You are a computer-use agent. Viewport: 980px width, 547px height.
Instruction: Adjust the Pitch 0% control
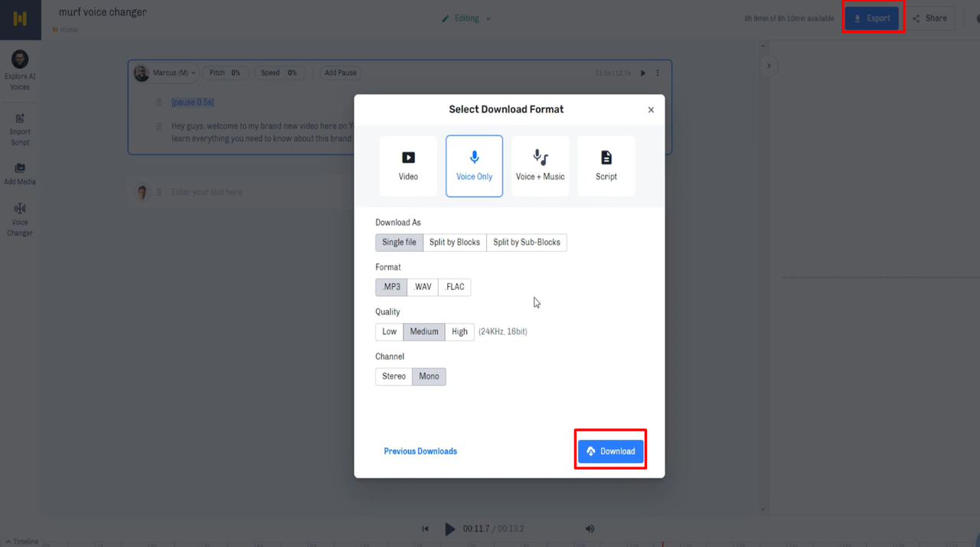[x=225, y=73]
